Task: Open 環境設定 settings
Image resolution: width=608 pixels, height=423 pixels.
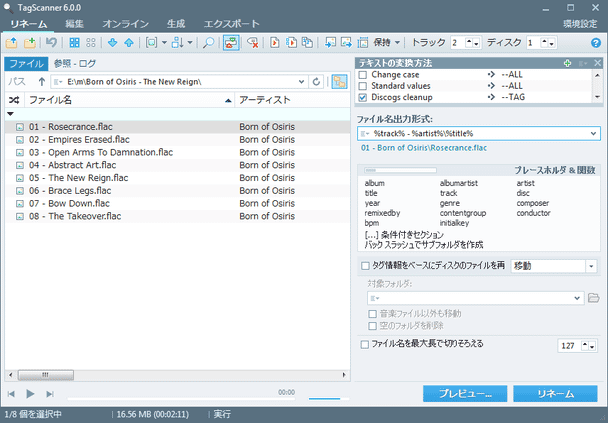Action: click(x=580, y=24)
